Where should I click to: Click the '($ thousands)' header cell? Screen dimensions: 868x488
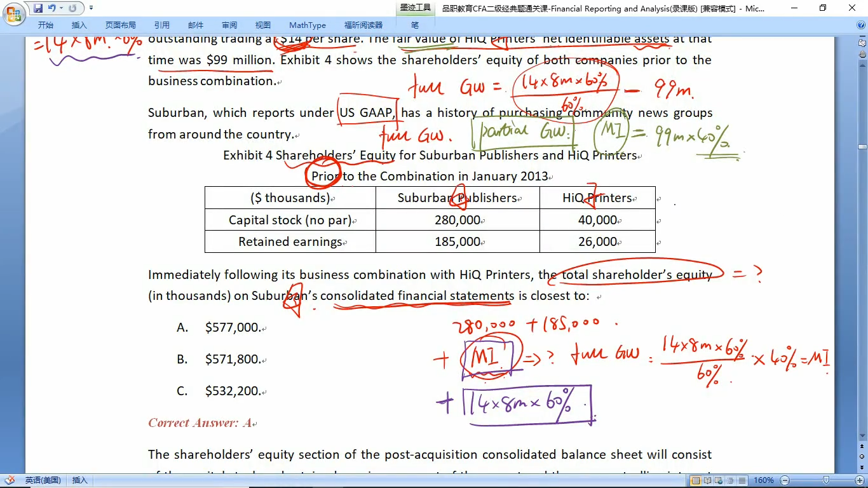point(290,198)
